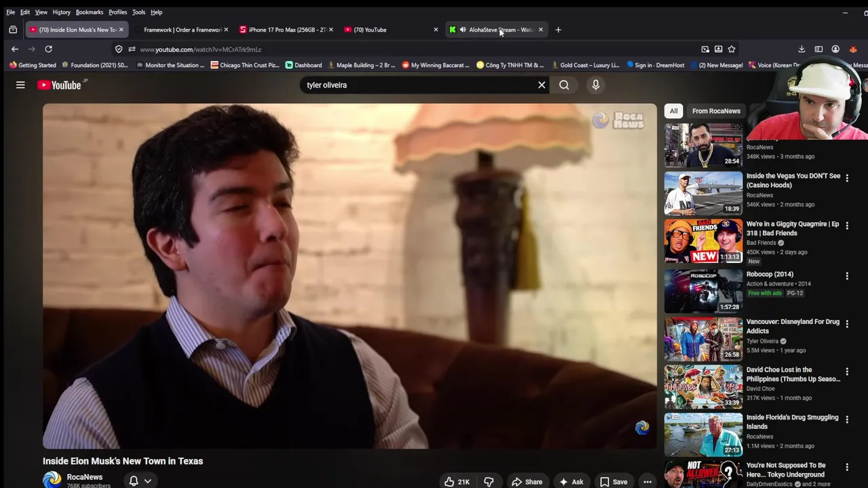The image size is (868, 488).
Task: Open the File menu
Action: tap(11, 12)
